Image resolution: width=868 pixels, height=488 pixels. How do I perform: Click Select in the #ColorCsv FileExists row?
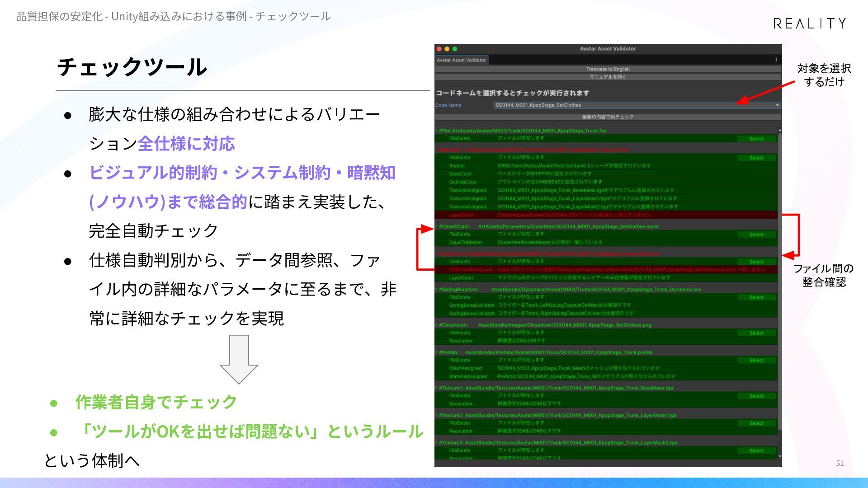point(756,262)
